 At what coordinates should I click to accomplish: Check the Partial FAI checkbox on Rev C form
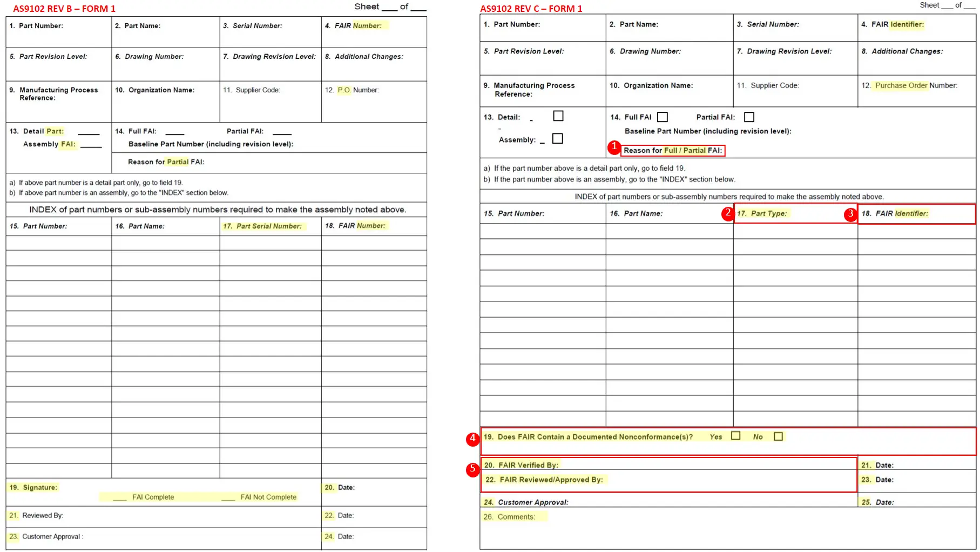click(x=749, y=117)
